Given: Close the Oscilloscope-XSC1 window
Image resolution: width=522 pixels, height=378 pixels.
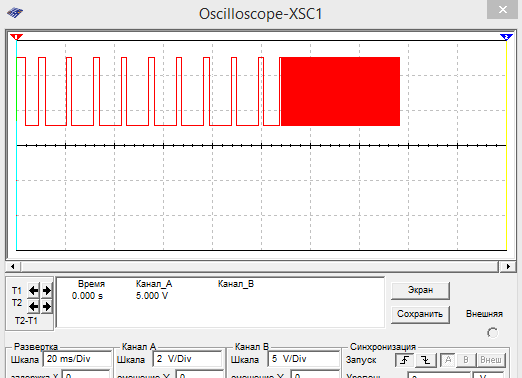Looking at the screenshot, I should tap(503, 9).
